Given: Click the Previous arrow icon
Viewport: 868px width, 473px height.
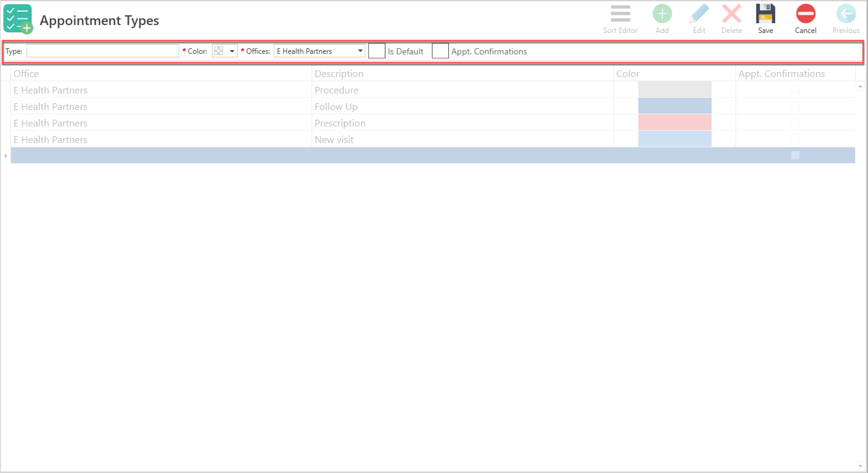Looking at the screenshot, I should pos(846,14).
